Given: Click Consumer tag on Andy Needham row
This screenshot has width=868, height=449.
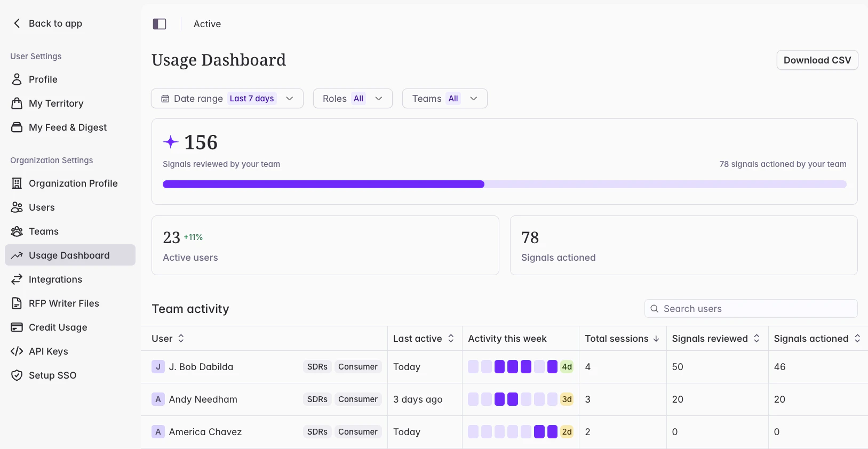Looking at the screenshot, I should [358, 399].
